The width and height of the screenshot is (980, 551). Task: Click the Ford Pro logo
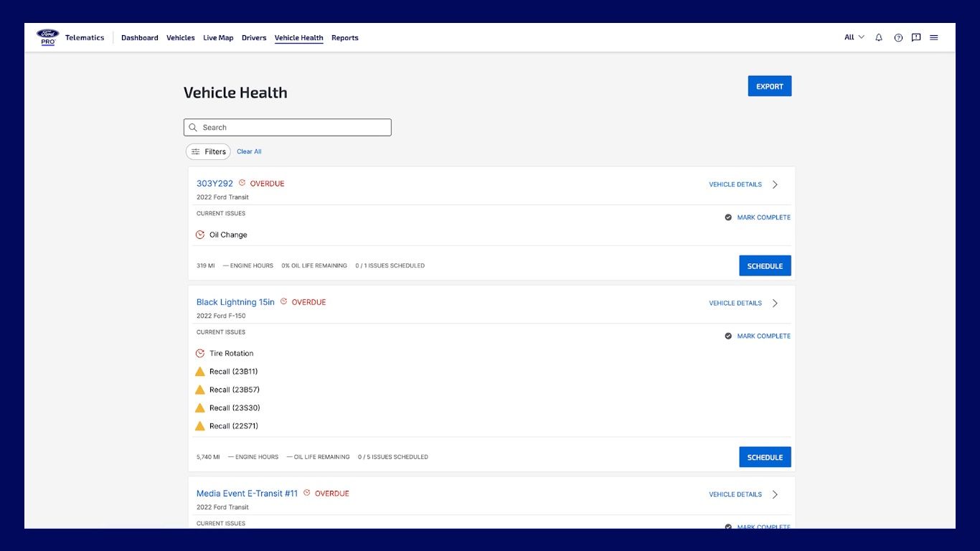click(47, 37)
